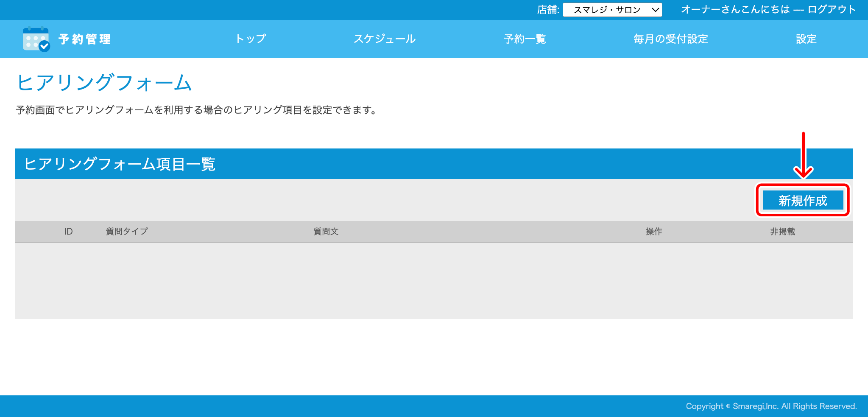Screen dimensions: 868x417
Task: Open the 設定 menu
Action: (806, 39)
